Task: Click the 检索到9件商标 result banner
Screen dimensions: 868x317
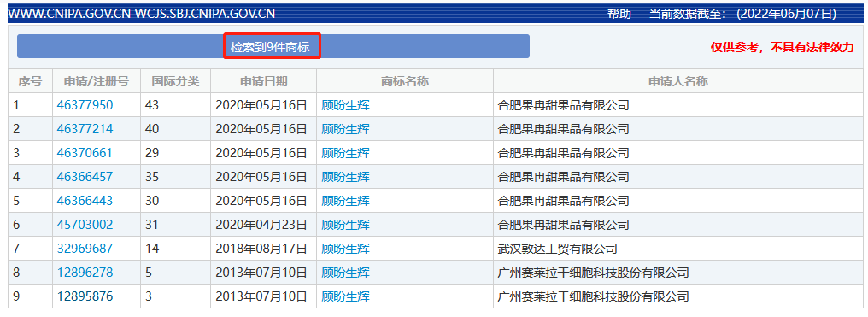Action: (272, 46)
